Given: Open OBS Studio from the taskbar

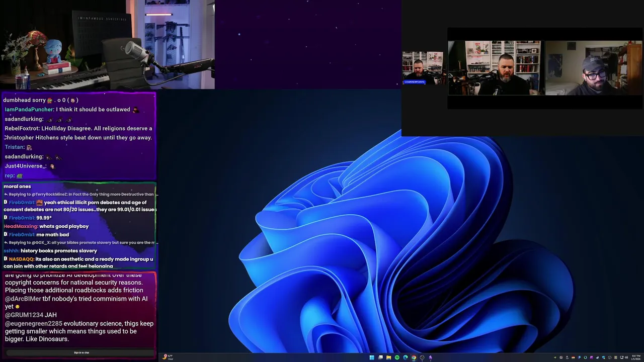Looking at the screenshot, I should (x=422, y=357).
